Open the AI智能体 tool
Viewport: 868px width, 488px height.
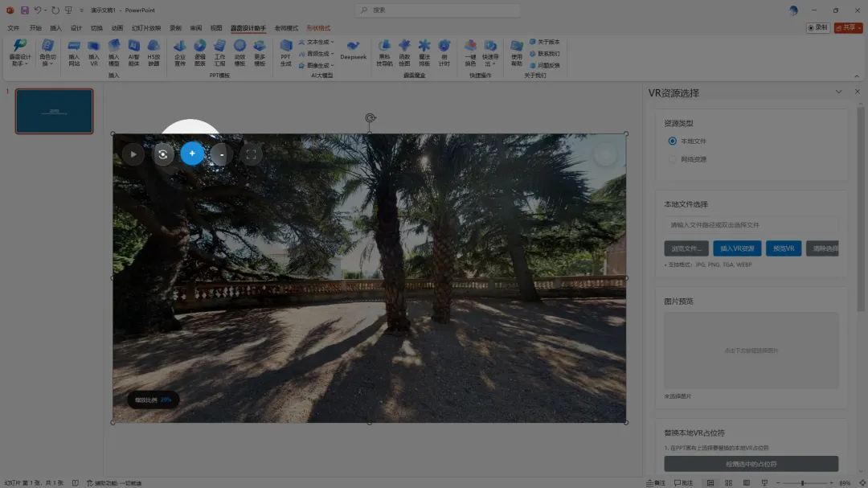pyautogui.click(x=133, y=52)
